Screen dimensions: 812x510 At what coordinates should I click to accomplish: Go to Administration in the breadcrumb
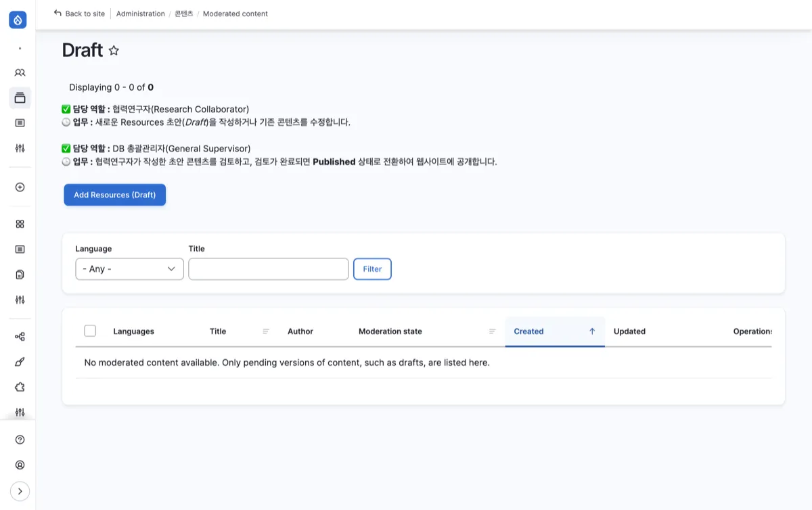tap(140, 14)
